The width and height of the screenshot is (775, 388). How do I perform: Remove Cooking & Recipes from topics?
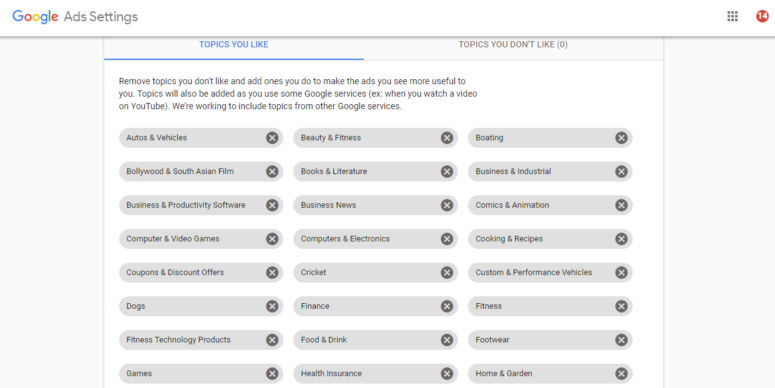coord(621,239)
